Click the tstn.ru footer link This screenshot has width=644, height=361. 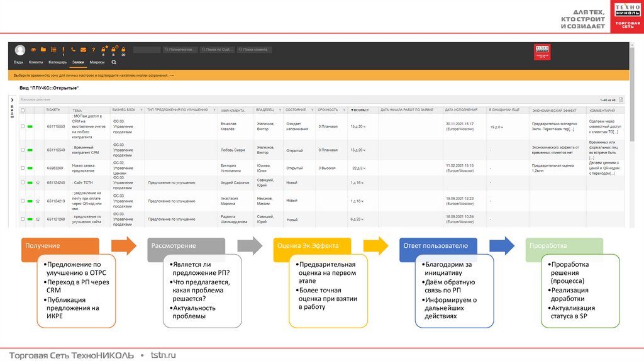point(163,355)
